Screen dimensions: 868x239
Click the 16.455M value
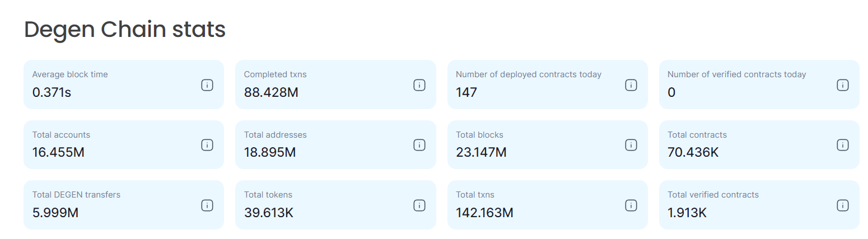coord(58,152)
